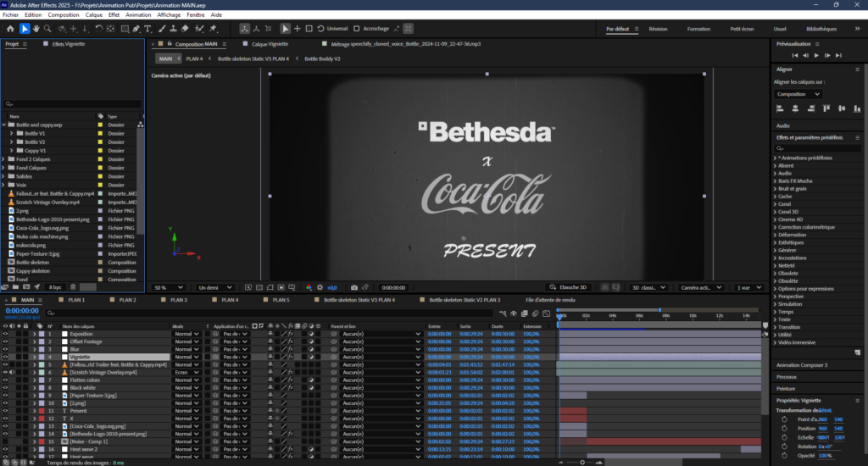Switch to the PLAN 3 timeline tab

178,300
